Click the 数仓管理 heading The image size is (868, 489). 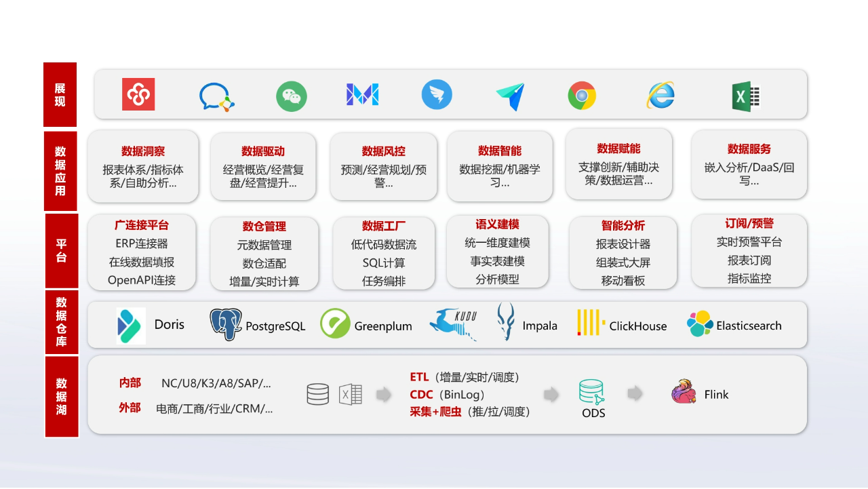(x=264, y=227)
